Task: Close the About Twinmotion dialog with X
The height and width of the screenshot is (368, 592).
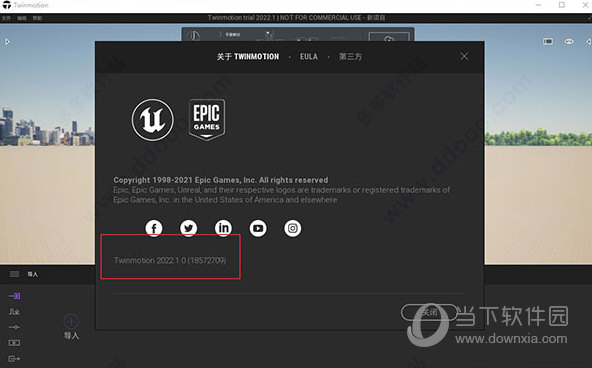Action: (464, 57)
